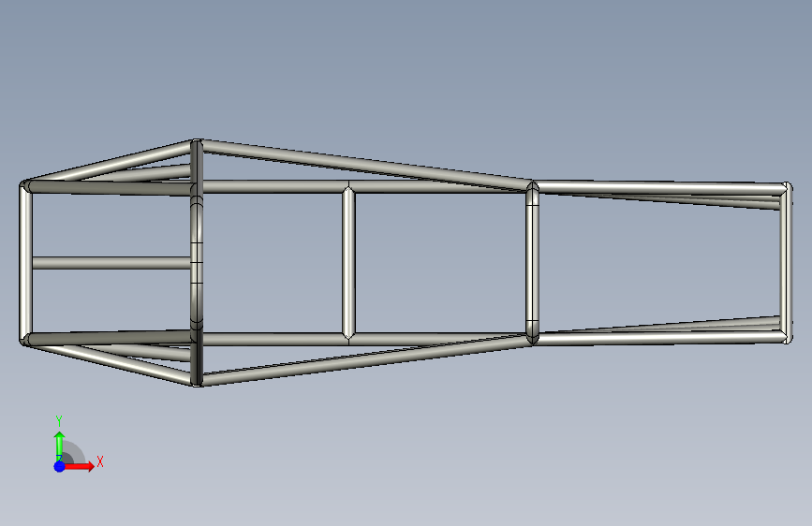
Task: Select the vertical tube at far right end
Action: 787,262
